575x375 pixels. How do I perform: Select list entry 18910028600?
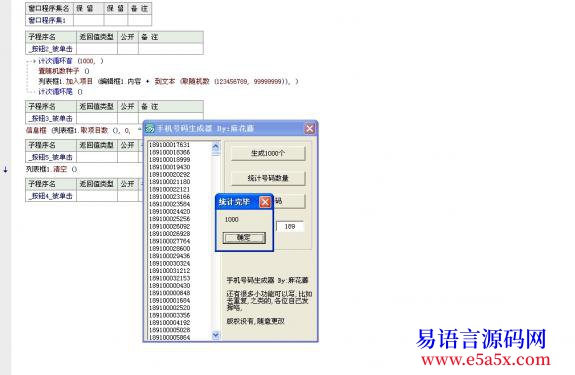point(169,249)
